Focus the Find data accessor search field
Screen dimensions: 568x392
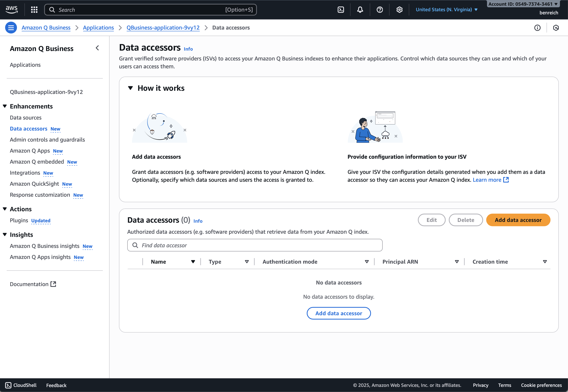(x=255, y=245)
